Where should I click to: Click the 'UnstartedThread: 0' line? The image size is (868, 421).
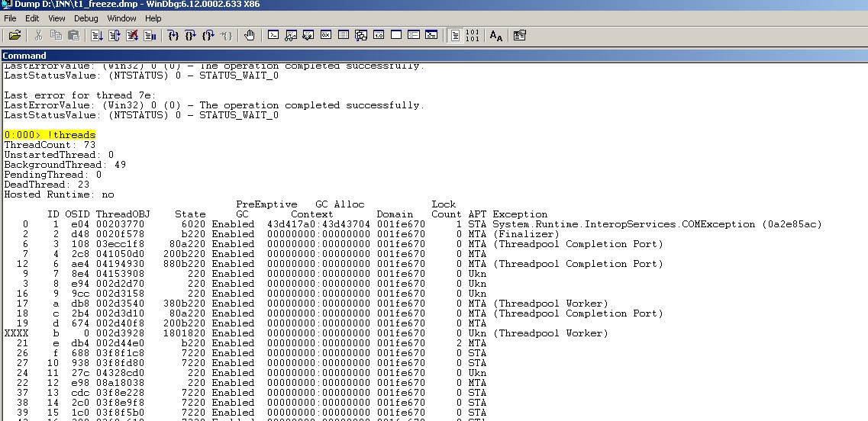(59, 155)
